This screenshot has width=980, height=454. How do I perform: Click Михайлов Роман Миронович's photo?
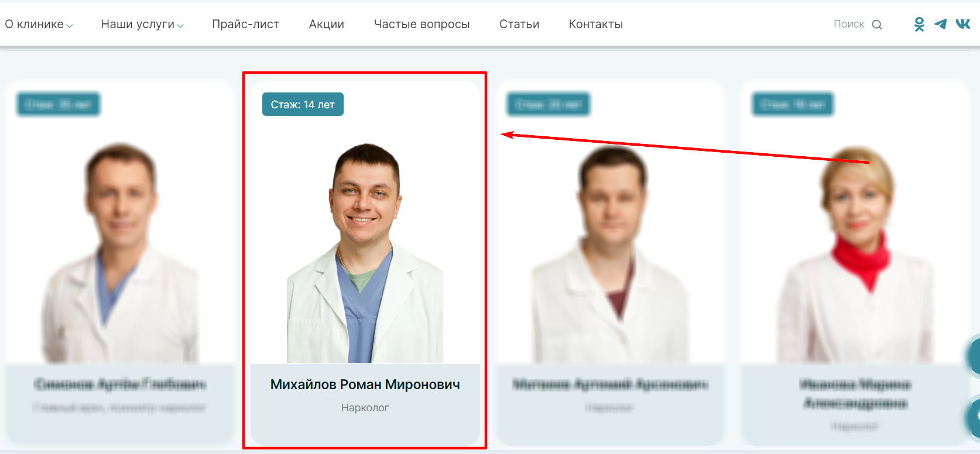point(365,253)
